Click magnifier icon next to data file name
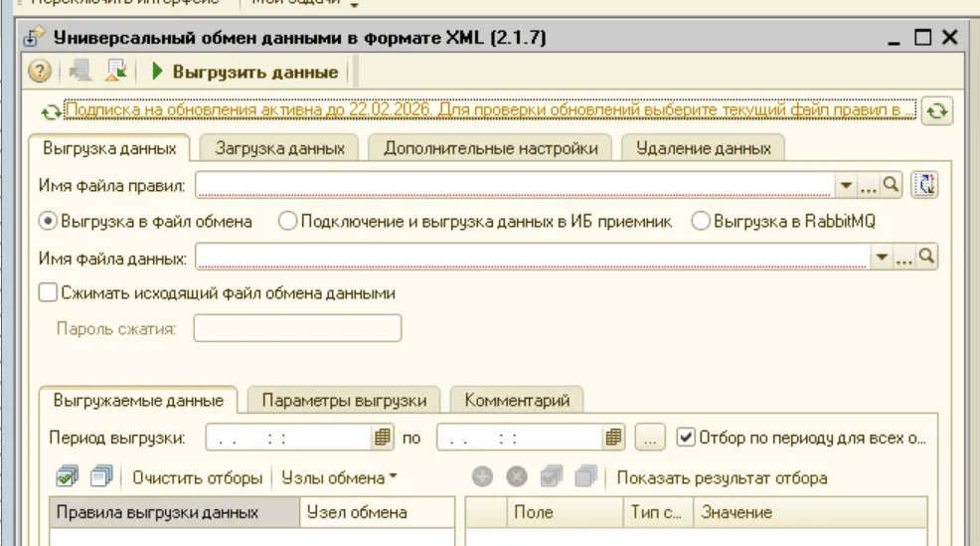Viewport: 980px width, 546px height. [x=926, y=258]
